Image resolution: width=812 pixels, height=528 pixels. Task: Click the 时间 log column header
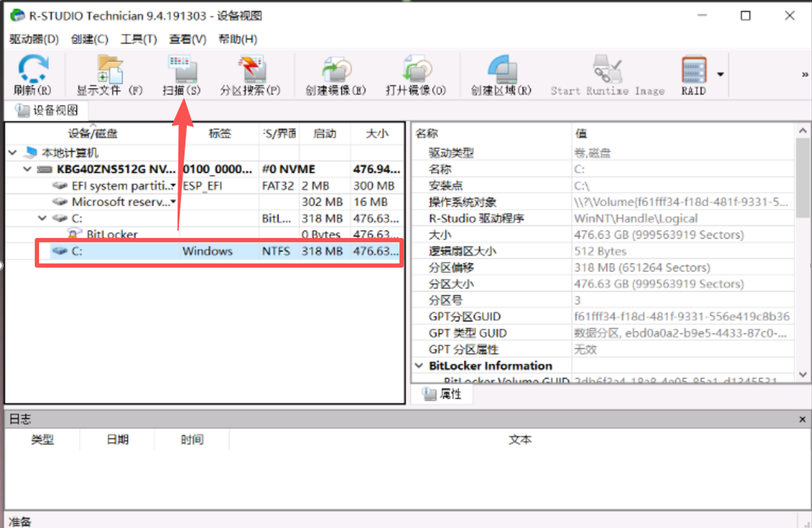192,440
